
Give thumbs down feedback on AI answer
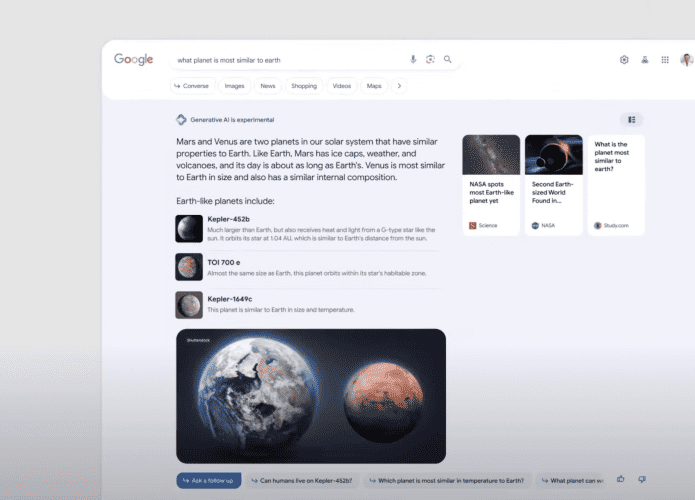click(x=642, y=479)
